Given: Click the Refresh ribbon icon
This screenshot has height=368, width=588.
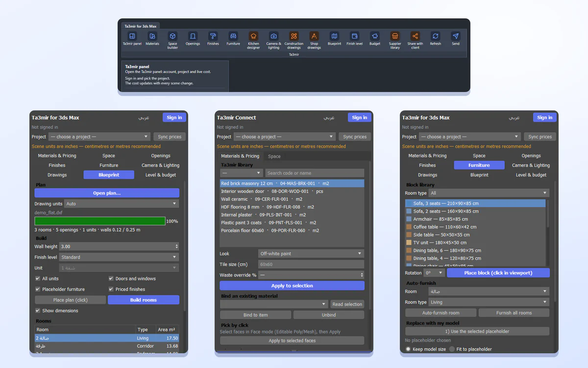Looking at the screenshot, I should pos(435,36).
